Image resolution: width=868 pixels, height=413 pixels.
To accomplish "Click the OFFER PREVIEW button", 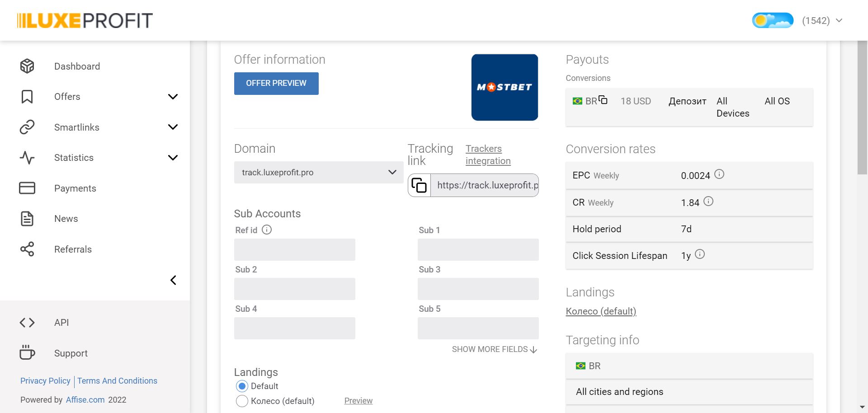I will click(x=276, y=84).
